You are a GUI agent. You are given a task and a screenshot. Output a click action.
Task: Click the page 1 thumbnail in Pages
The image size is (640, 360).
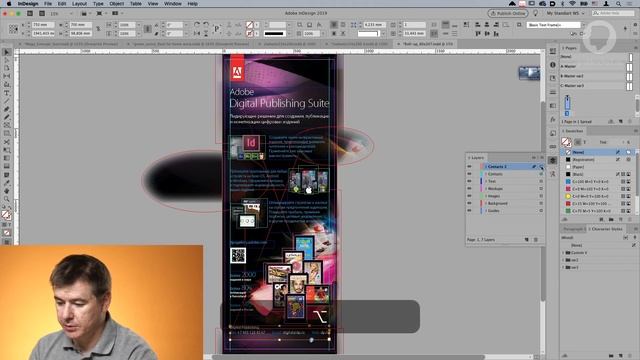click(567, 103)
